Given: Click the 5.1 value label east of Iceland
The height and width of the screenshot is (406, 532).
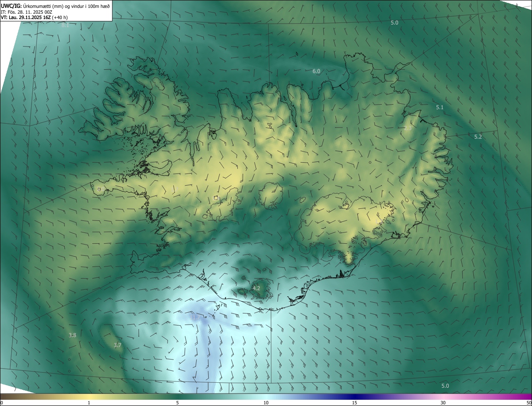Looking at the screenshot, I should [440, 108].
